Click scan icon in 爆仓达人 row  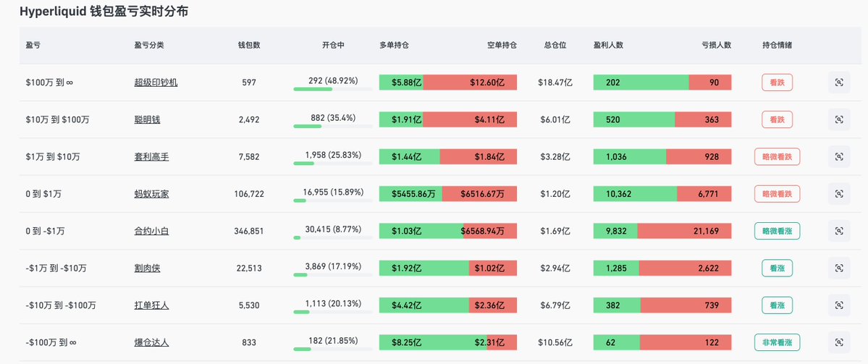838,342
